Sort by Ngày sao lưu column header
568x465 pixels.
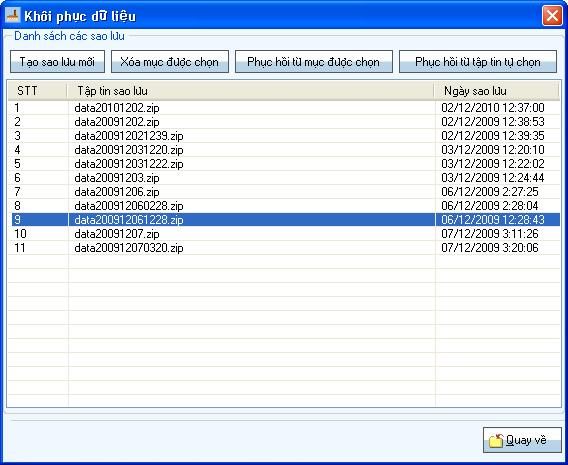pyautogui.click(x=497, y=91)
